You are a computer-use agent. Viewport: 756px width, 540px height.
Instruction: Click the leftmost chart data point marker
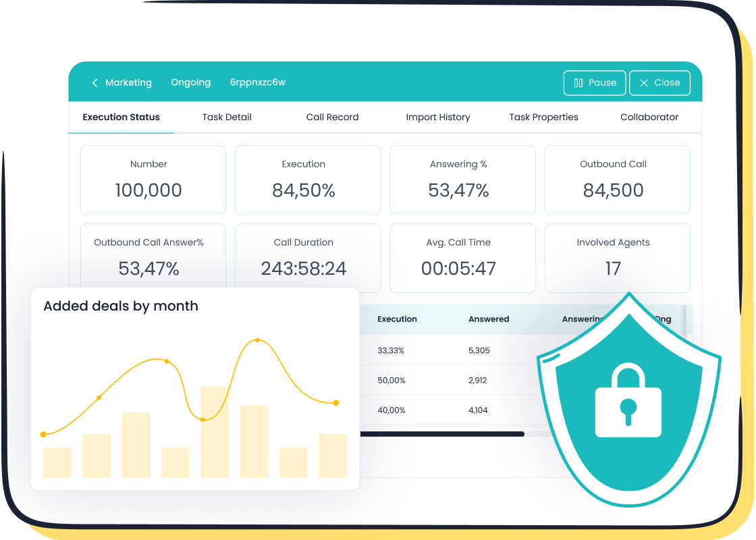coord(45,434)
